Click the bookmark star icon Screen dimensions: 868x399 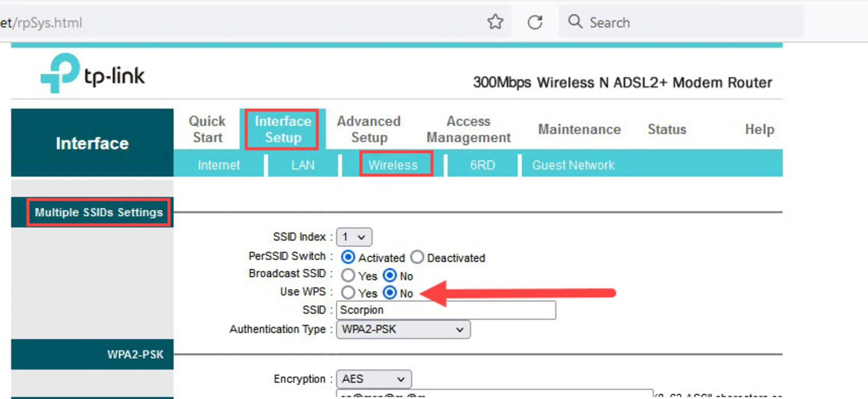coord(495,22)
